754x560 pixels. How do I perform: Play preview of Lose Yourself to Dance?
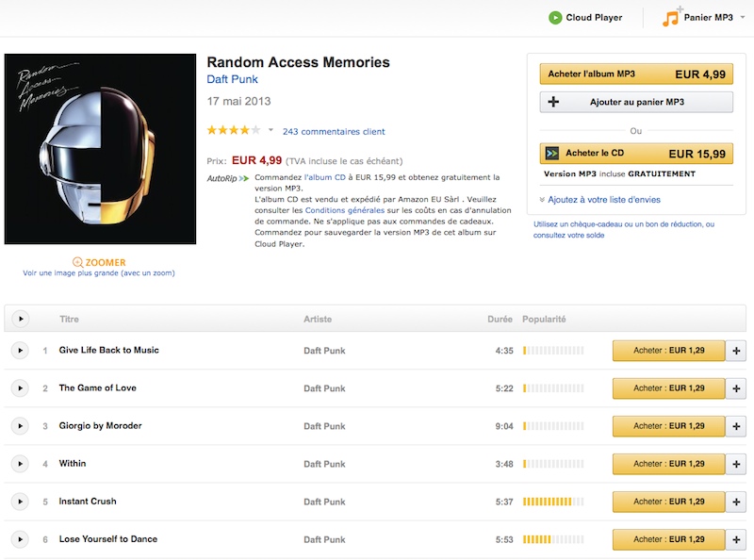[x=20, y=539]
